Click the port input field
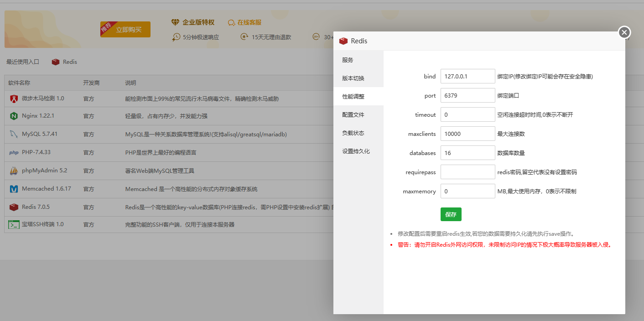Image resolution: width=644 pixels, height=321 pixels. tap(468, 95)
